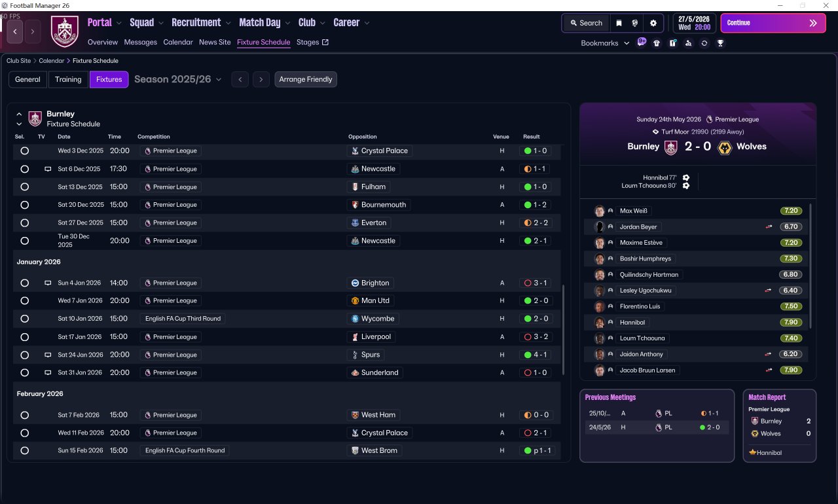The height and width of the screenshot is (504, 838).
Task: Click the TV icon on the Sunderland fixture
Action: 47,372
